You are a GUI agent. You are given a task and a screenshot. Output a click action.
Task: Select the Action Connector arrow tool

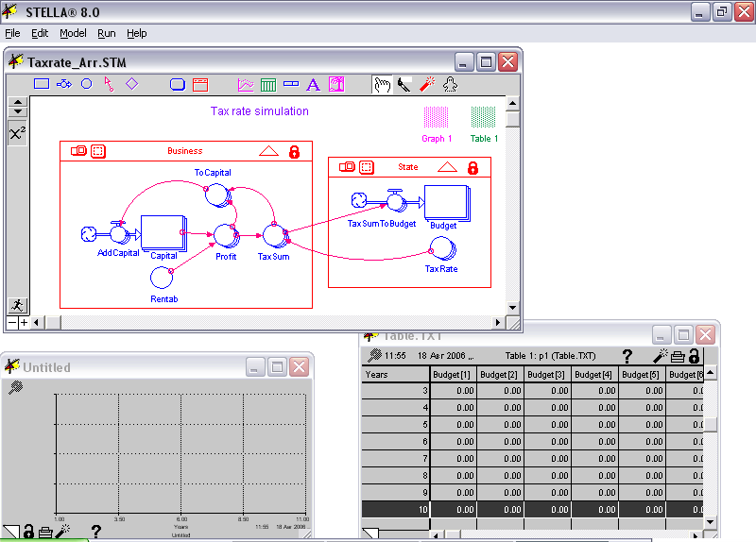(x=109, y=84)
